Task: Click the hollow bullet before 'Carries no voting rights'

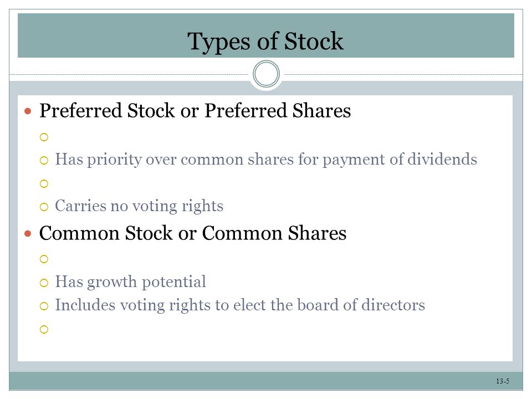Action: click(x=44, y=207)
